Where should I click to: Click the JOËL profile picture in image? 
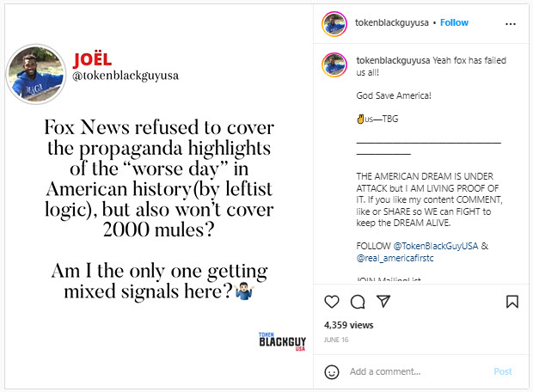35,74
